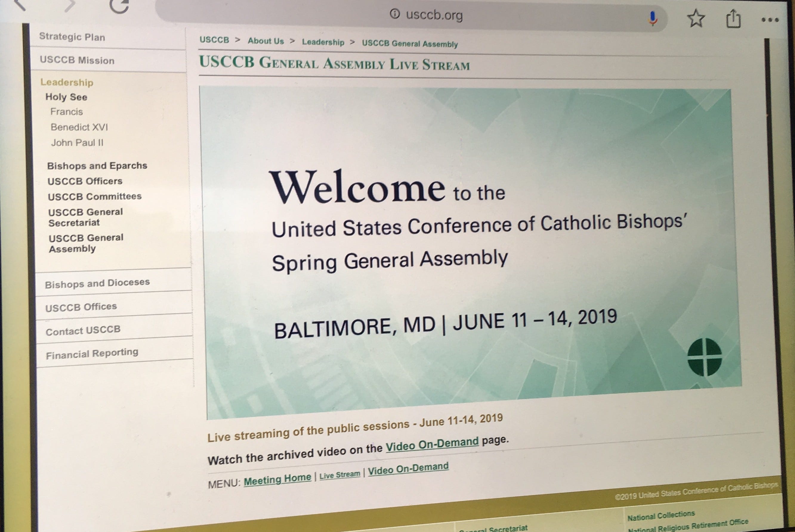Open the Francis page link

(x=67, y=112)
